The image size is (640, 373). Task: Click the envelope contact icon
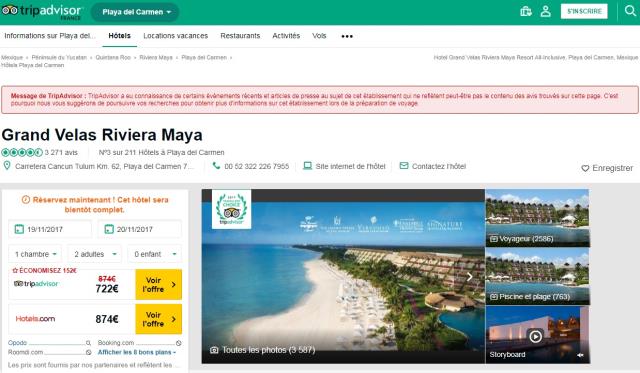(404, 166)
